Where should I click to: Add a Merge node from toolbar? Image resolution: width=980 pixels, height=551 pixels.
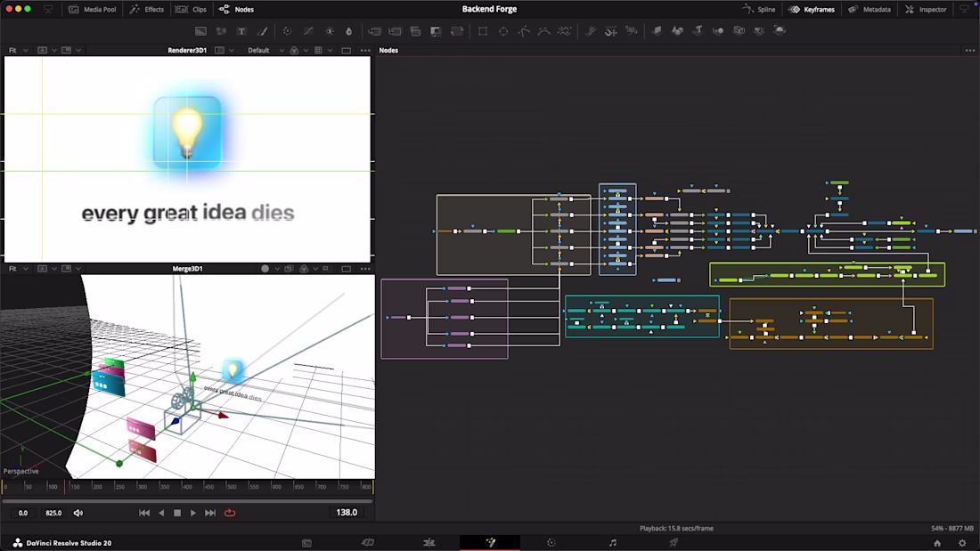374,30
